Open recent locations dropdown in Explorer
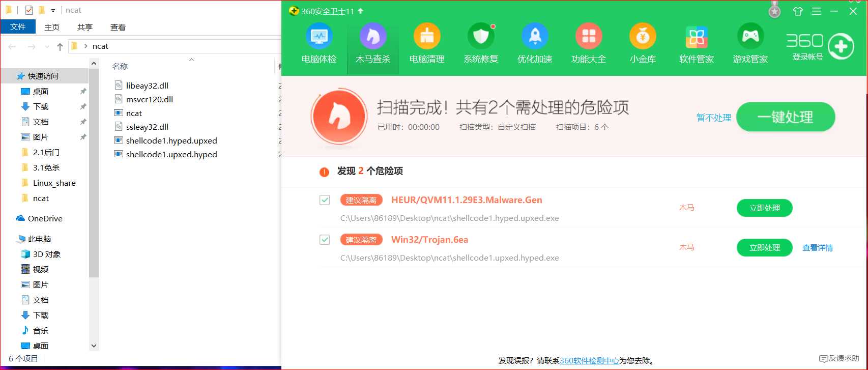 (47, 47)
